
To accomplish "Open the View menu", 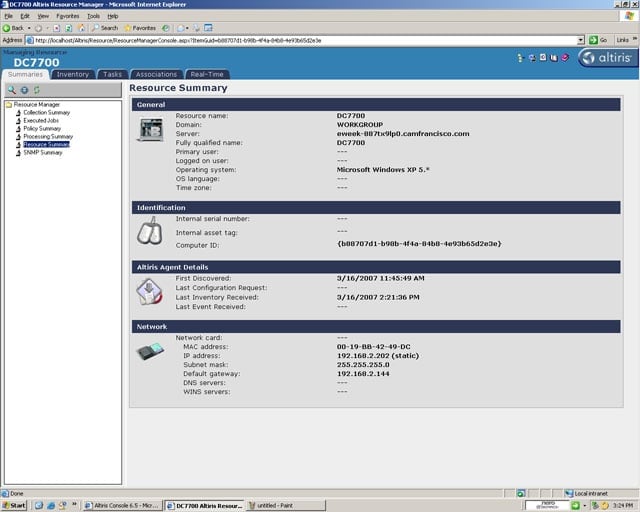I will pos(43,16).
